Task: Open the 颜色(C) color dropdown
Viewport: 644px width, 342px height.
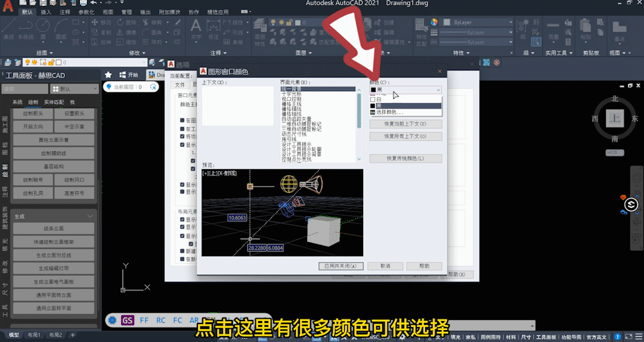Action: (x=405, y=89)
